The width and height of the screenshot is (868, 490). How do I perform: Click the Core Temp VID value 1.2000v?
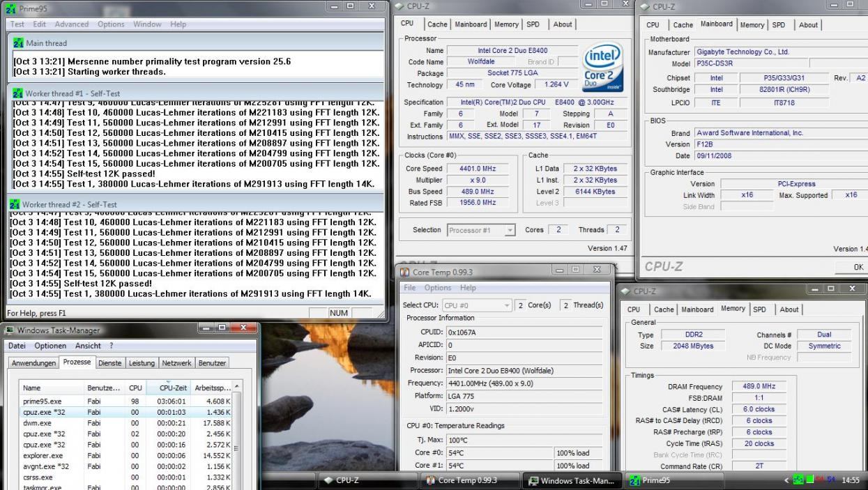point(524,408)
